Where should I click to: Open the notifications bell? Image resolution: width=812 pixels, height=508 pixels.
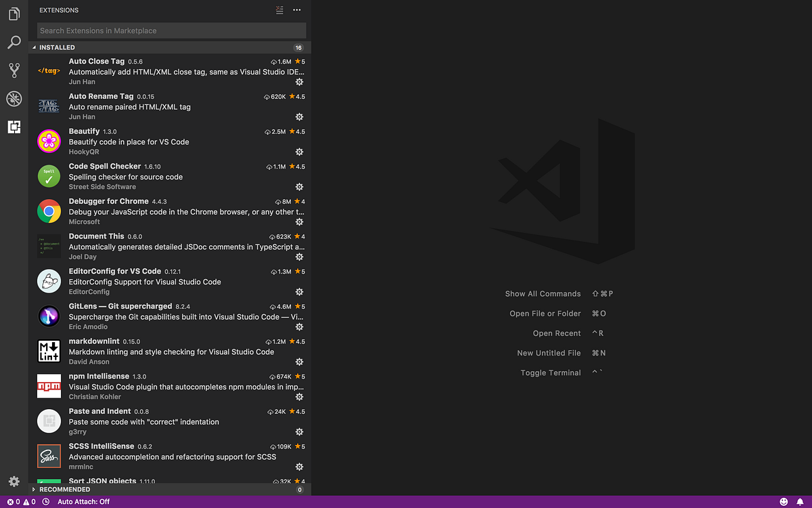(x=801, y=503)
